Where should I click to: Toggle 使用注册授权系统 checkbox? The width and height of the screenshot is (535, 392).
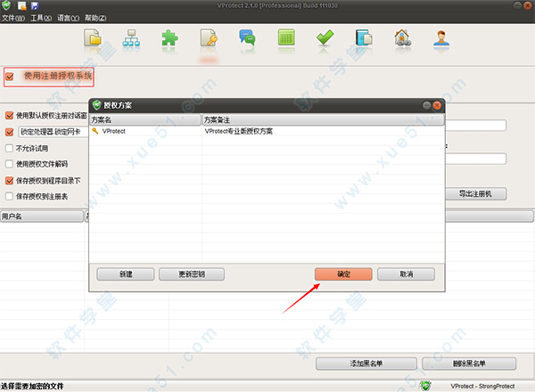(10, 77)
